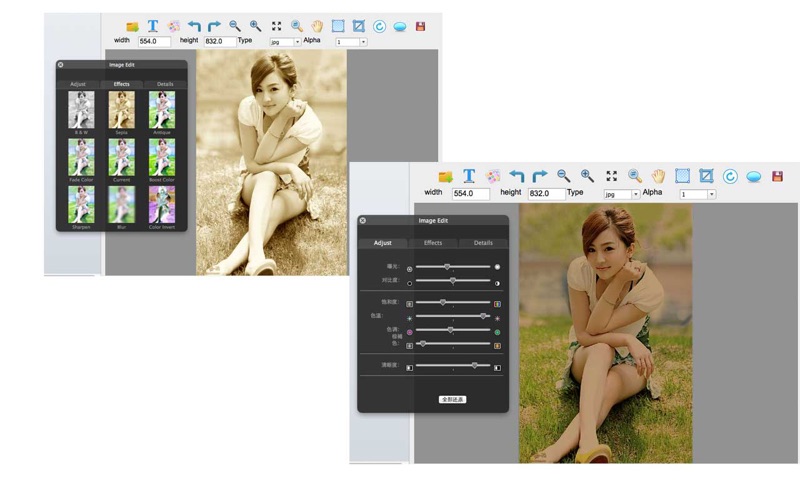The image size is (800, 500).
Task: Click height field 832.0 in color-photo window
Action: click(x=546, y=194)
